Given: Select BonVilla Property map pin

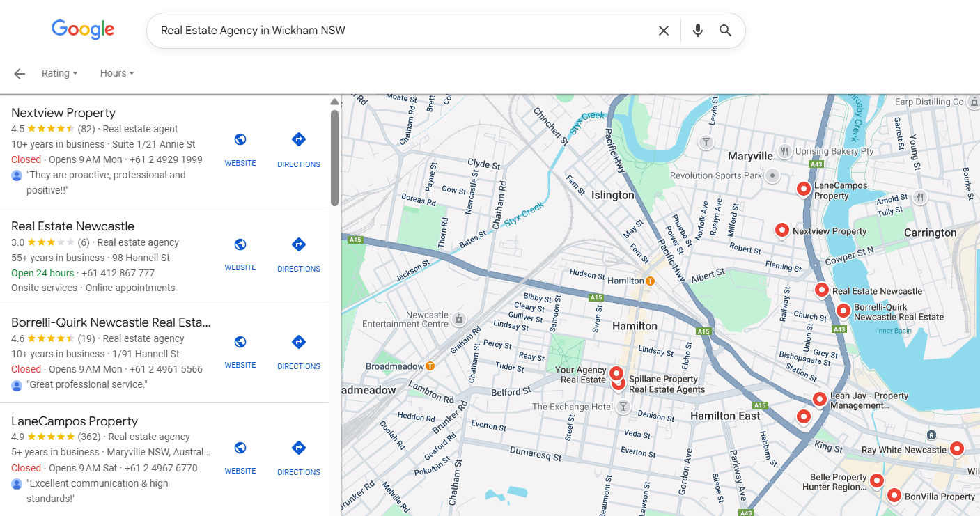Looking at the screenshot, I should [894, 496].
